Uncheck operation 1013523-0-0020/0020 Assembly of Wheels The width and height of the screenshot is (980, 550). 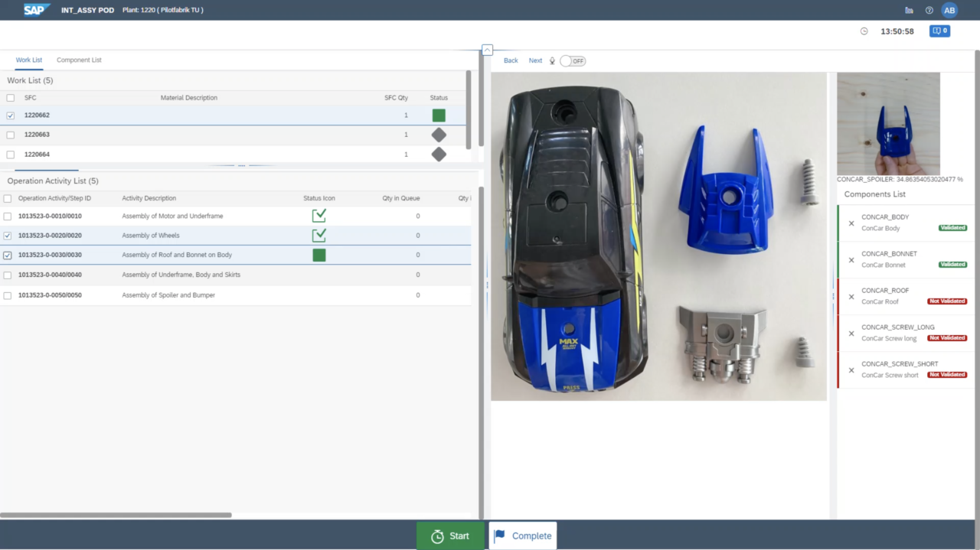(x=7, y=235)
